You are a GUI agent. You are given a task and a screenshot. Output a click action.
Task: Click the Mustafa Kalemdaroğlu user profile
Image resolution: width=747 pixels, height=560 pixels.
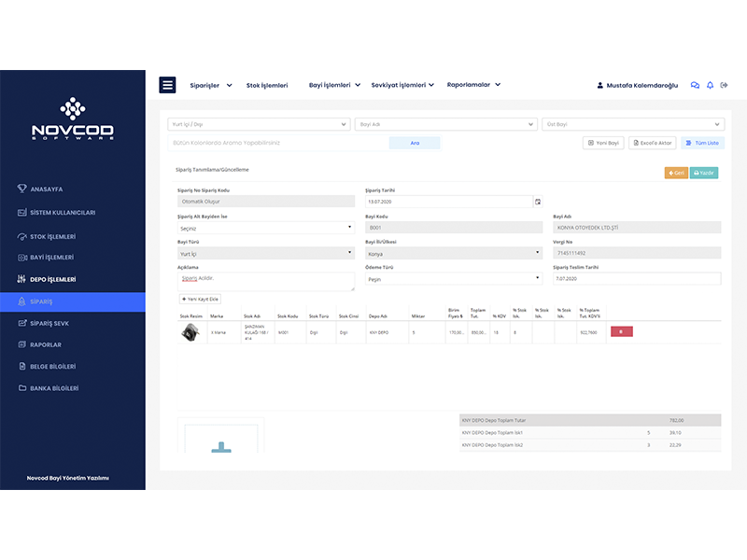click(640, 85)
